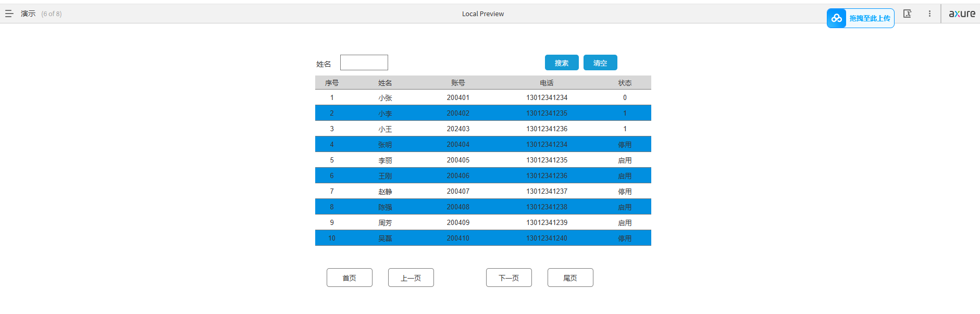Open the hamburger sitemap menu icon
The width and height of the screenshot is (980, 314).
point(9,14)
